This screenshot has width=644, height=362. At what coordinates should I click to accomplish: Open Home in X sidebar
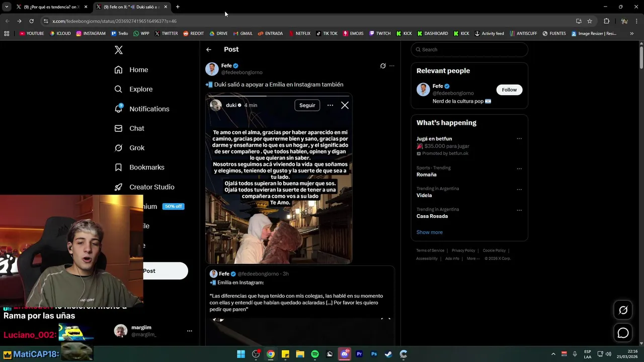coord(131,70)
